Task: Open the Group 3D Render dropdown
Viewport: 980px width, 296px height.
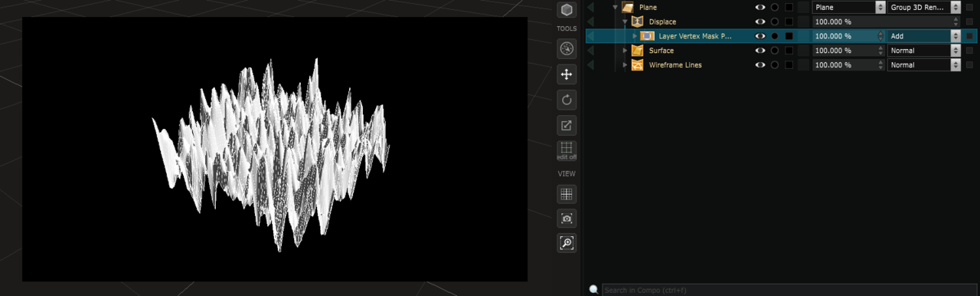Action: click(924, 7)
